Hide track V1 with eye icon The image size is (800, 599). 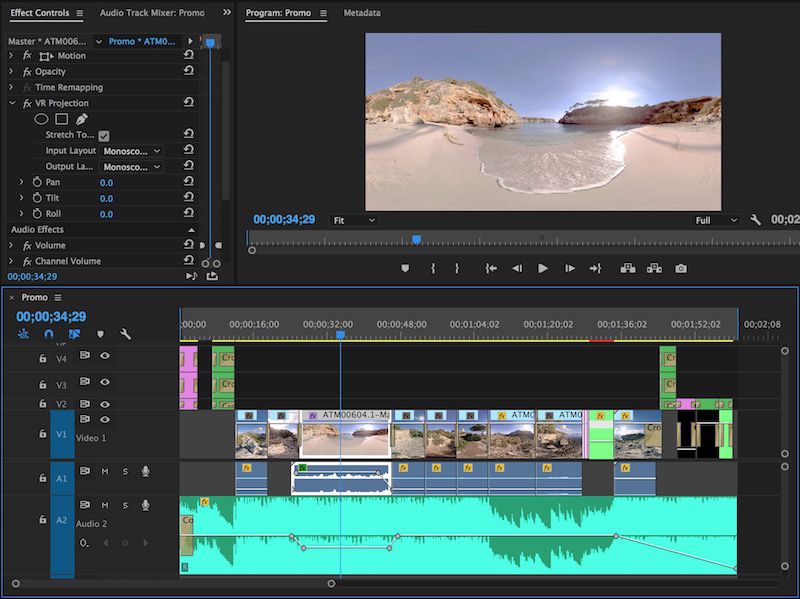point(105,419)
